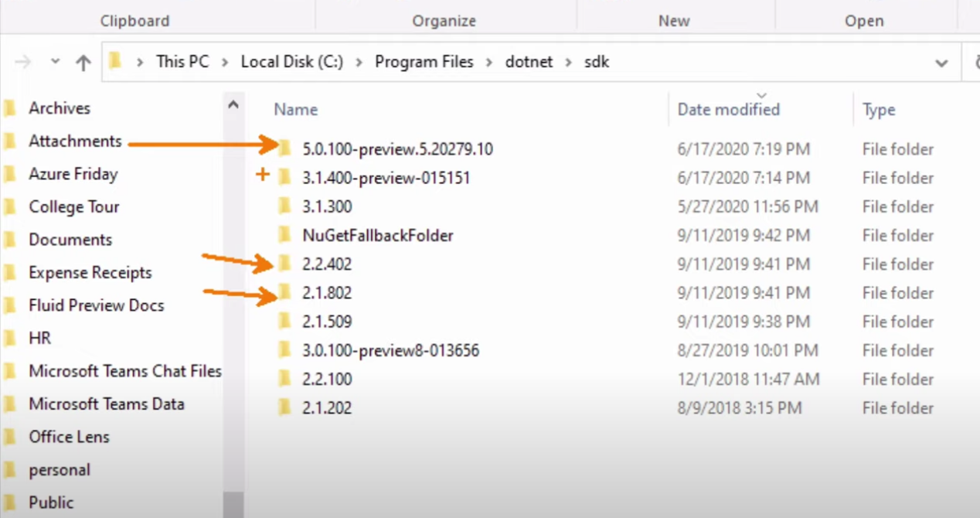The height and width of the screenshot is (518, 980).
Task: Select the Microsoft Teams Chat Files sidebar entry
Action: pos(125,371)
